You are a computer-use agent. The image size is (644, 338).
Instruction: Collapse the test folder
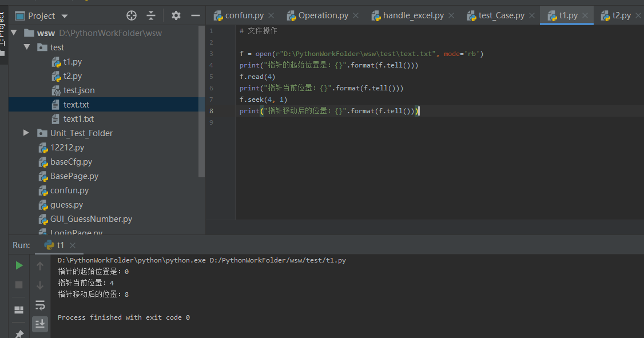[27, 47]
